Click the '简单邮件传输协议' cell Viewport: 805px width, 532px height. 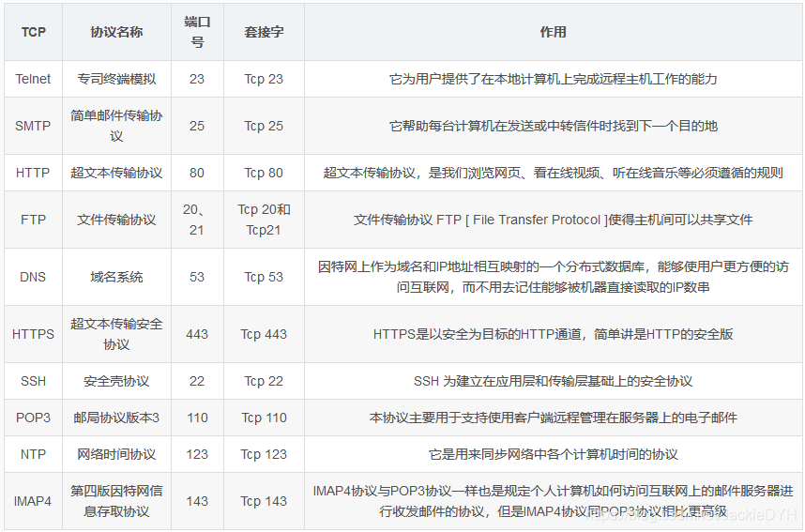(116, 126)
